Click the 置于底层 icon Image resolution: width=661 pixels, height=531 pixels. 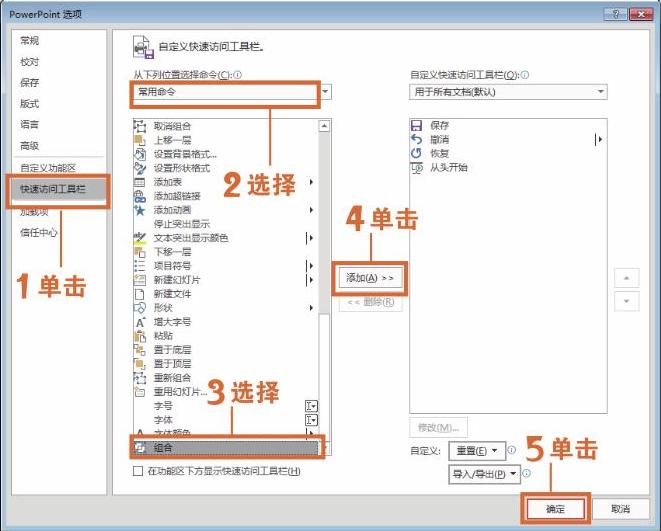140,350
